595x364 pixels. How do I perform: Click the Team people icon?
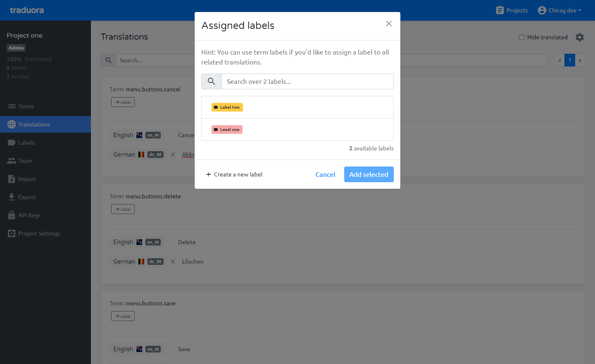(x=12, y=161)
